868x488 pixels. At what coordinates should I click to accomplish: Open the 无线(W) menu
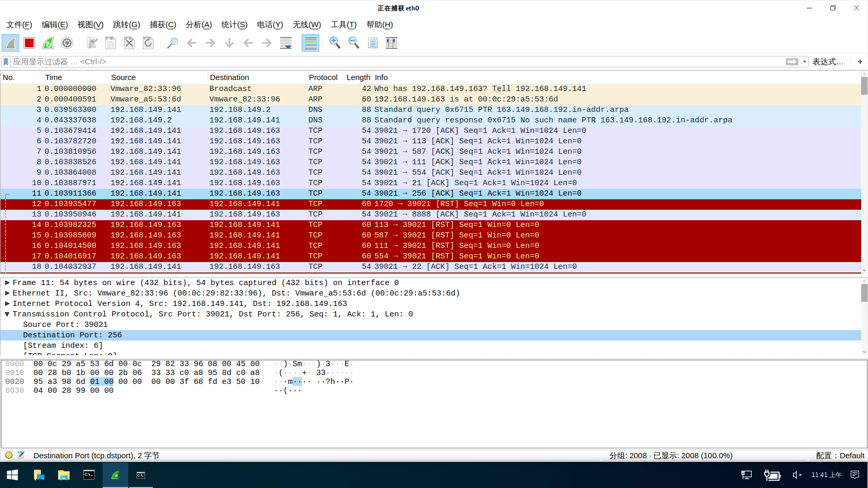click(x=307, y=25)
